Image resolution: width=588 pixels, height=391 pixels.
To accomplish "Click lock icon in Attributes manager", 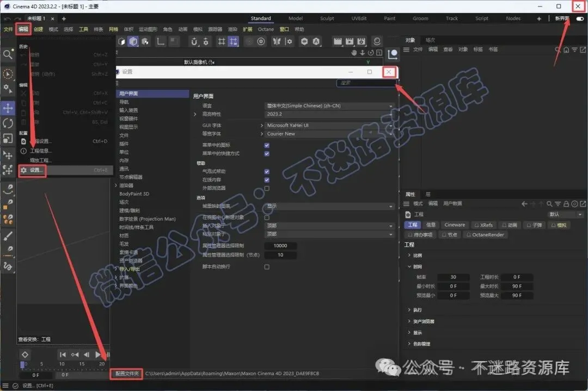I will pos(566,204).
